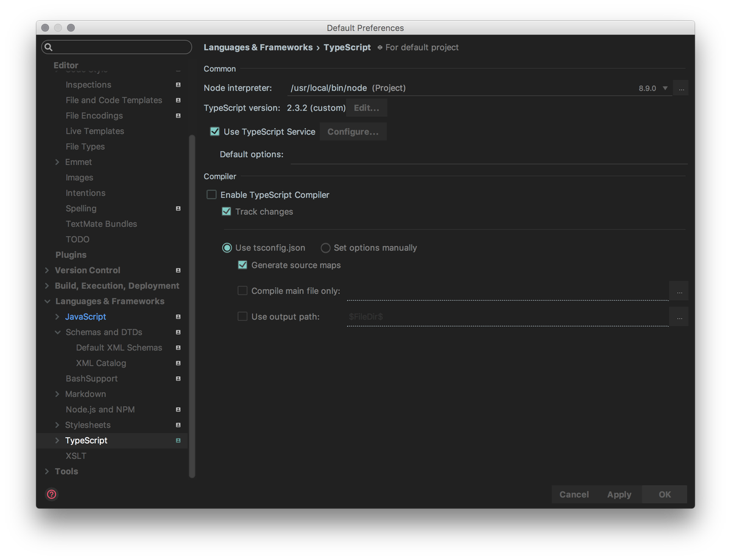Enable TypeScript Compiler checkbox
Viewport: 731px width, 560px height.
(x=211, y=195)
